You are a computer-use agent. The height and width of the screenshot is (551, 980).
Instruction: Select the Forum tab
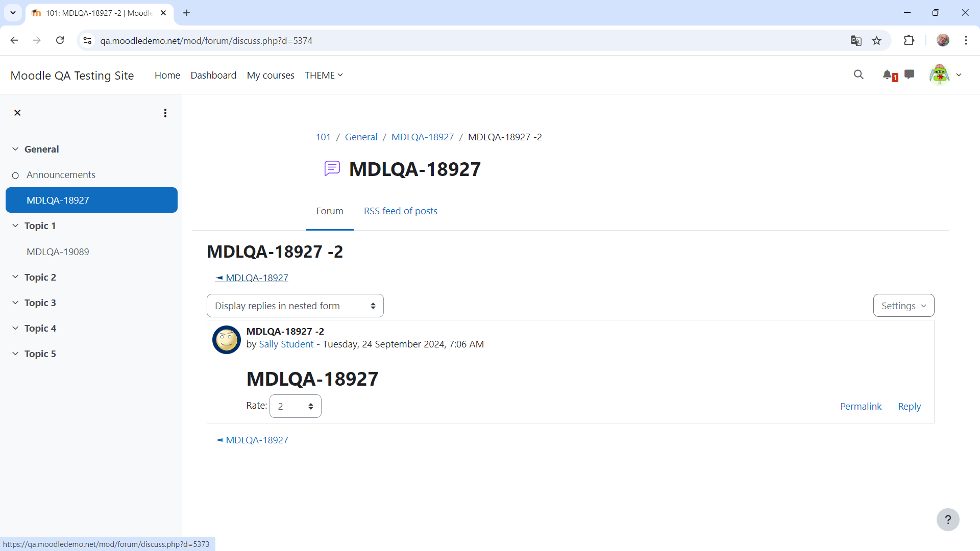point(330,211)
